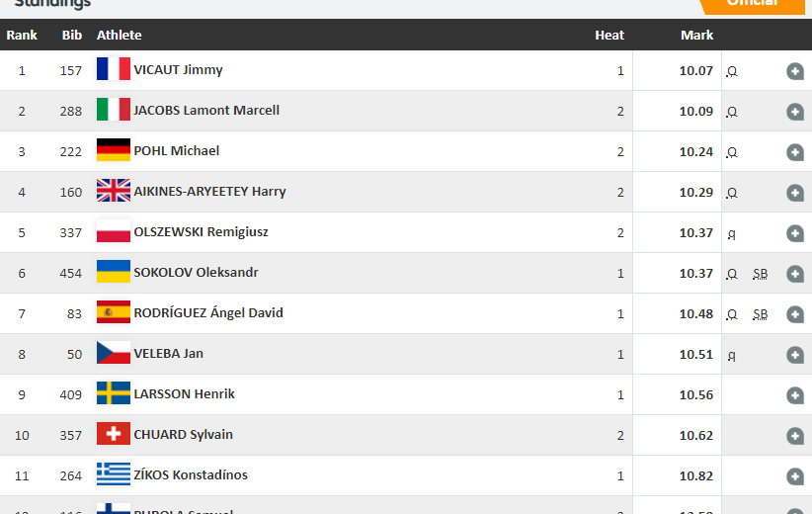Click SB label in Sokolov's row
812x514 pixels.
tap(760, 274)
